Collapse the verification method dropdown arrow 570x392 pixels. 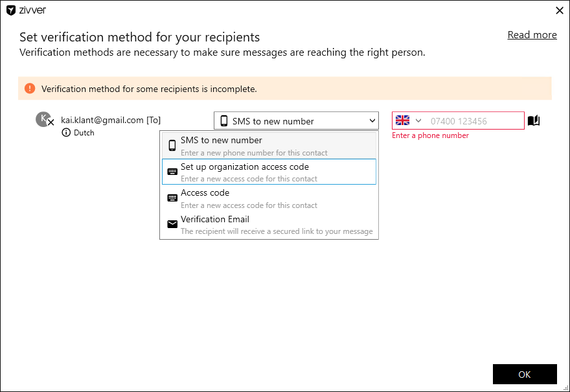372,121
